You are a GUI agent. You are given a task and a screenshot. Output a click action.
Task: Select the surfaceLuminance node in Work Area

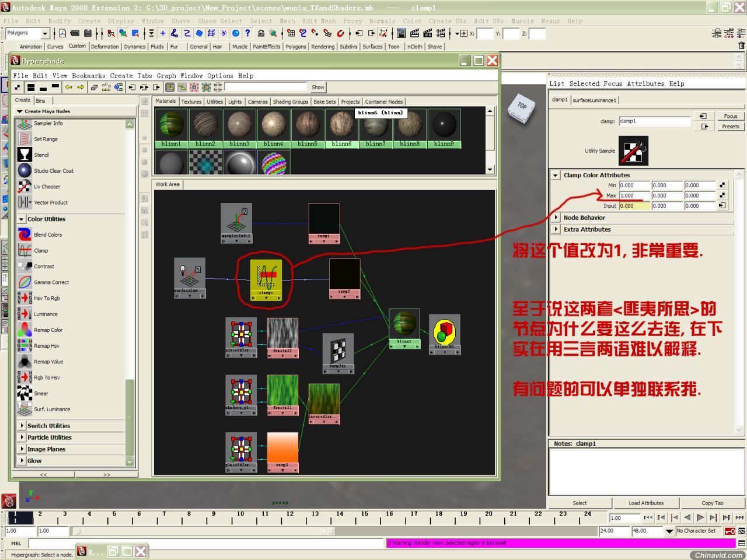190,278
